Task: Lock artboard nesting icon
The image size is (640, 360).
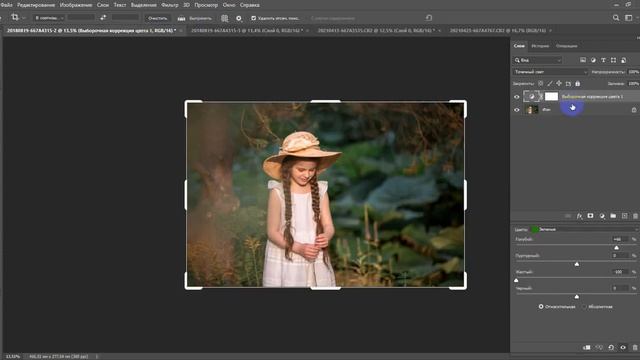Action: [568, 83]
